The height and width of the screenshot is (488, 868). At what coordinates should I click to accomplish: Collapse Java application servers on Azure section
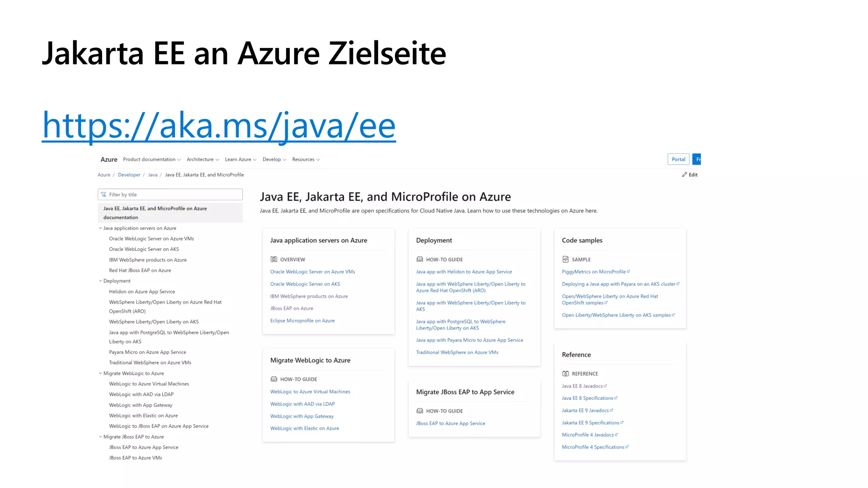(x=100, y=228)
